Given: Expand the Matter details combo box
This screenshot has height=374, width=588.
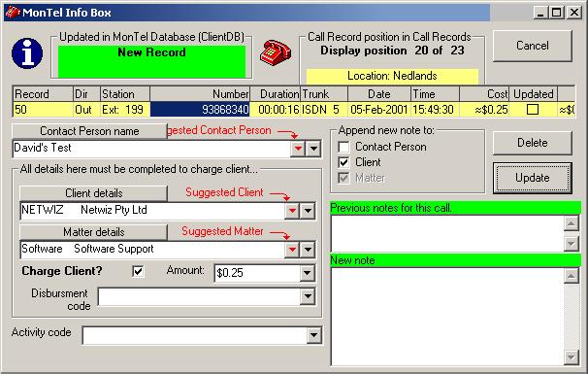Looking at the screenshot, I should point(308,250).
